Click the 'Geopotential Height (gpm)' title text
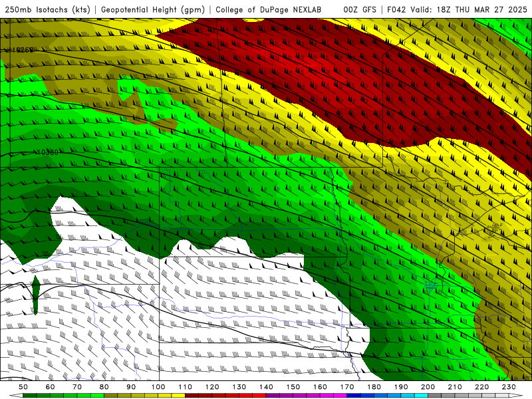 tap(153, 10)
